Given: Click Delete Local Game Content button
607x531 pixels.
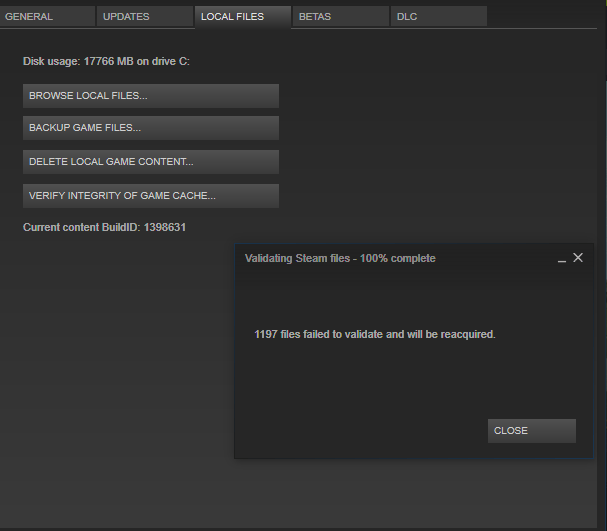Looking at the screenshot, I should [151, 162].
